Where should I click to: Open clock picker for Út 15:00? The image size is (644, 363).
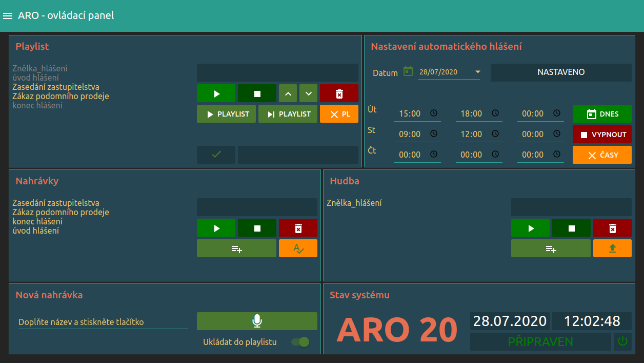[x=434, y=113]
